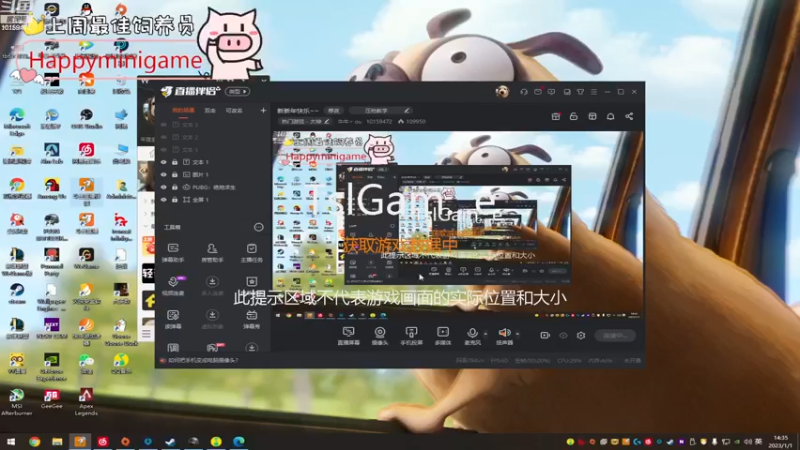This screenshot has width=800, height=450.
Task: Click the record video camera icon
Action: point(545,335)
